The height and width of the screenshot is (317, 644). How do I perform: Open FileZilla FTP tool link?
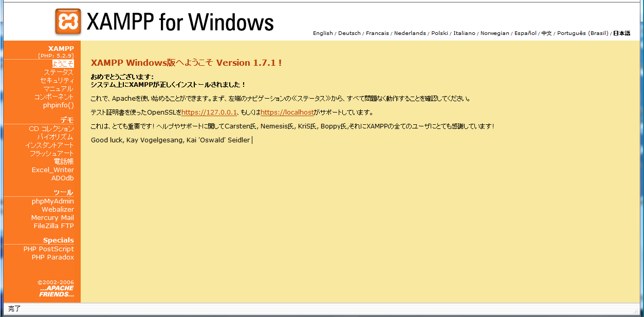coord(54,226)
